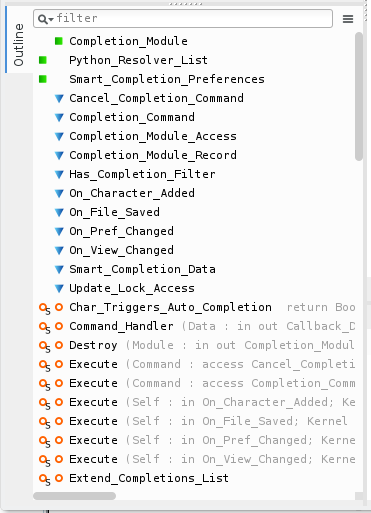Viewport: 371px width, 513px height.
Task: Click blue triangle type icon for Cancel_Completion_Command
Action: click(59, 98)
